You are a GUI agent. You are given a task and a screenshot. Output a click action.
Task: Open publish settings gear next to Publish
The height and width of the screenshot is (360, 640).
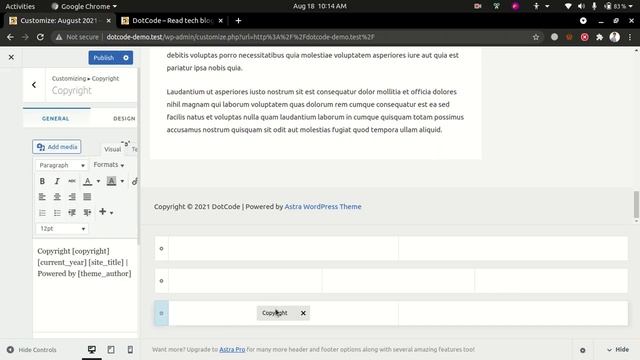(x=126, y=58)
